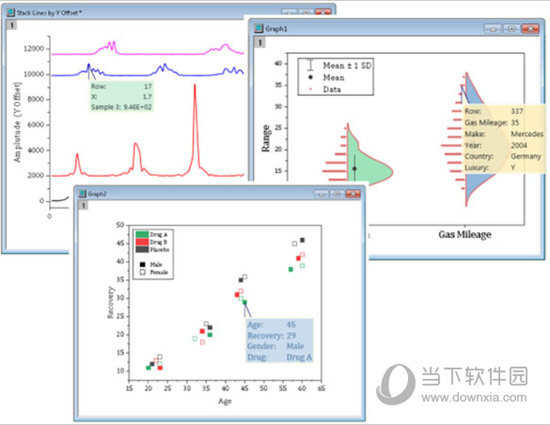Image resolution: width=550 pixels, height=425 pixels.
Task: Minimize the Graph2 window
Action: (321, 194)
